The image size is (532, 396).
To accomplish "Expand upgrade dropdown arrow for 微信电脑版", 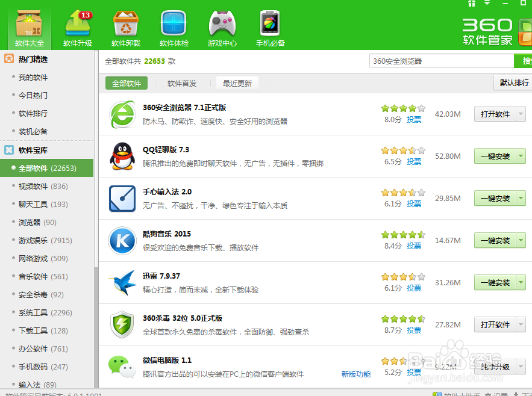I will click(x=521, y=367).
